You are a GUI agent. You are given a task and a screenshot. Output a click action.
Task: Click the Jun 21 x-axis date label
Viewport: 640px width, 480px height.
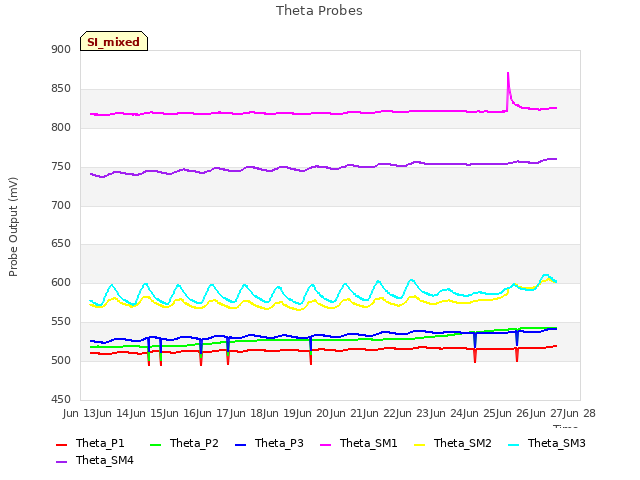tap(347, 413)
